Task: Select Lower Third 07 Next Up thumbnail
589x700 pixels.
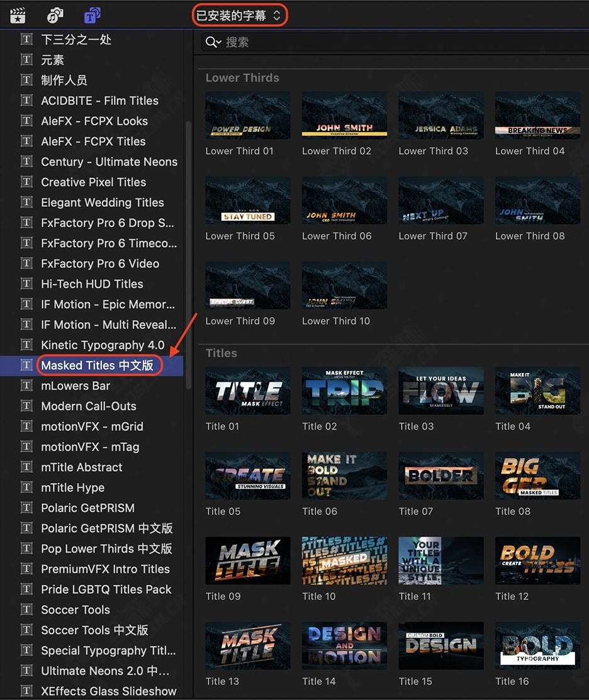Action: pyautogui.click(x=440, y=200)
